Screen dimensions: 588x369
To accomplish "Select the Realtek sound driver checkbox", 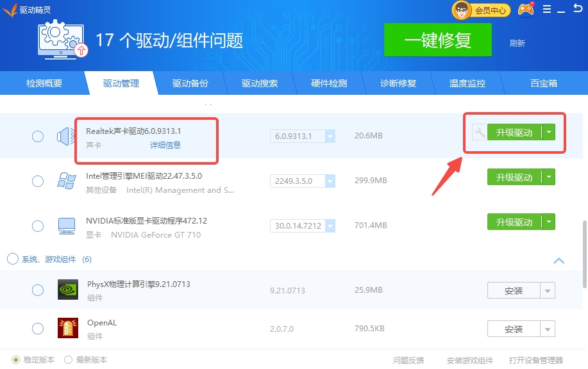I will (x=38, y=136).
